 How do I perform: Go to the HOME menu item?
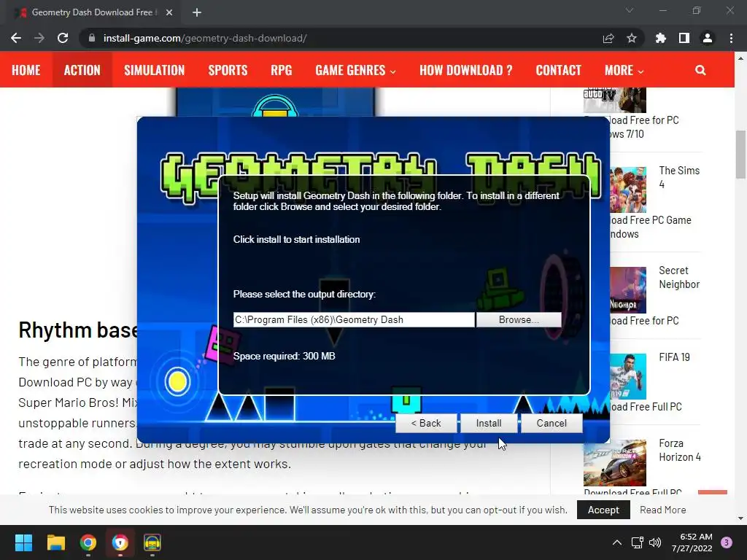[26, 70]
